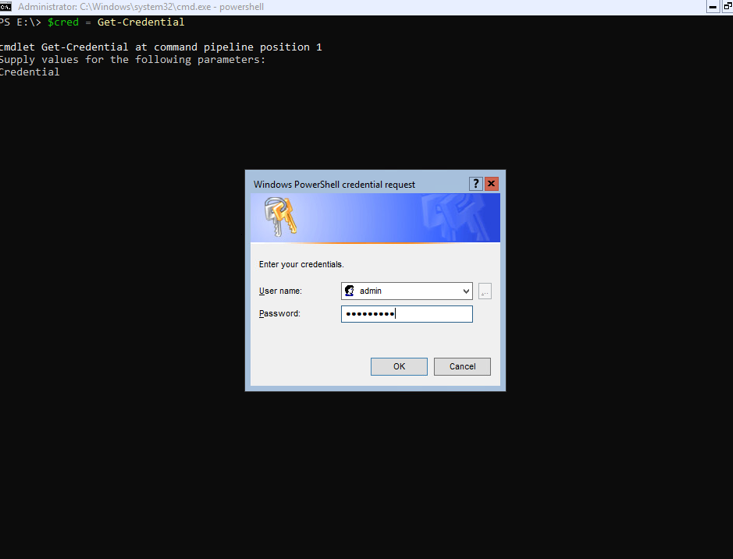The width and height of the screenshot is (733, 559).
Task: Open the User name dropdown arrow
Action: pos(466,291)
